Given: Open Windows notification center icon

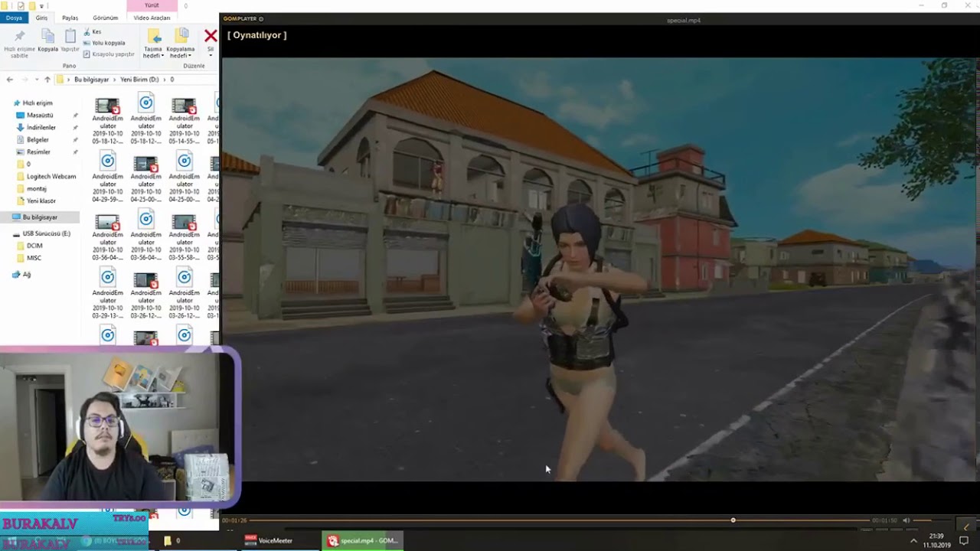Looking at the screenshot, I should tap(964, 541).
